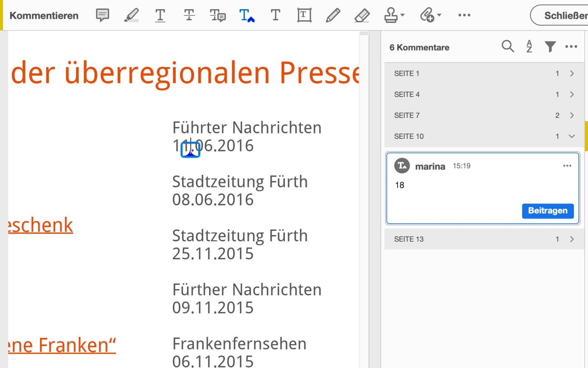Open options menu on marina's comment
The image size is (588, 368).
[x=567, y=166]
